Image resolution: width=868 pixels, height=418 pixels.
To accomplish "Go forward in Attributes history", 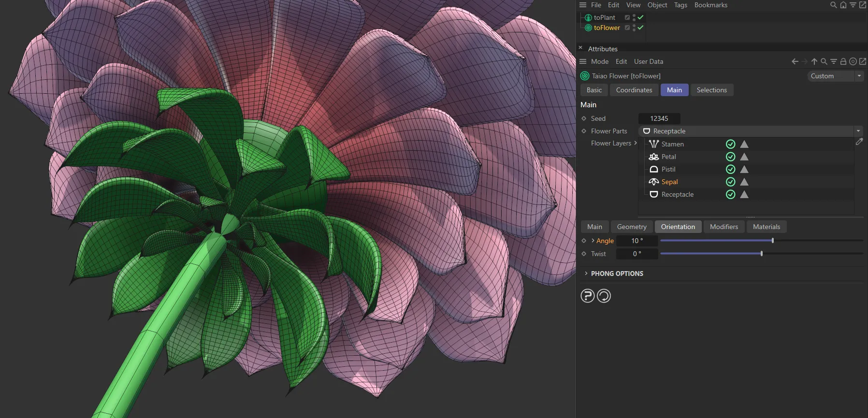I will [805, 61].
